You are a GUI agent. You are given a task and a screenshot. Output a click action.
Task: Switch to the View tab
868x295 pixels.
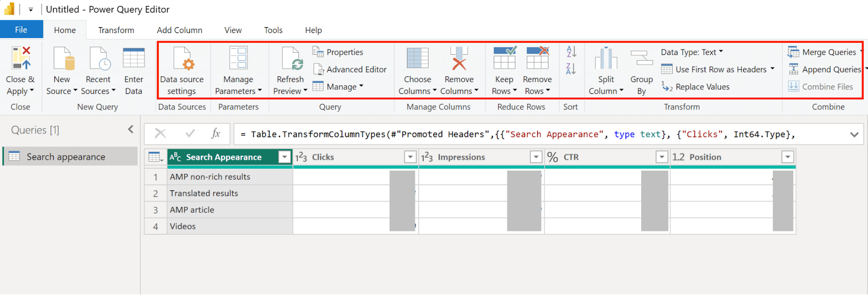point(233,30)
